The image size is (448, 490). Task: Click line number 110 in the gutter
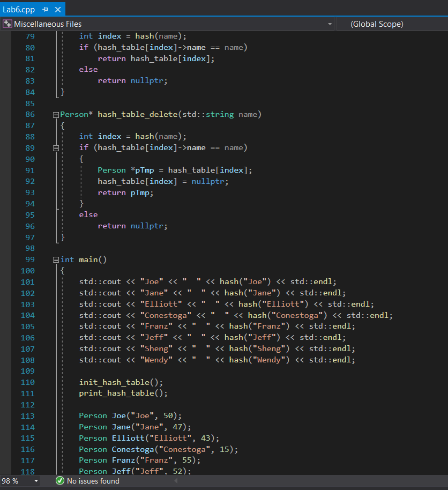(28, 382)
